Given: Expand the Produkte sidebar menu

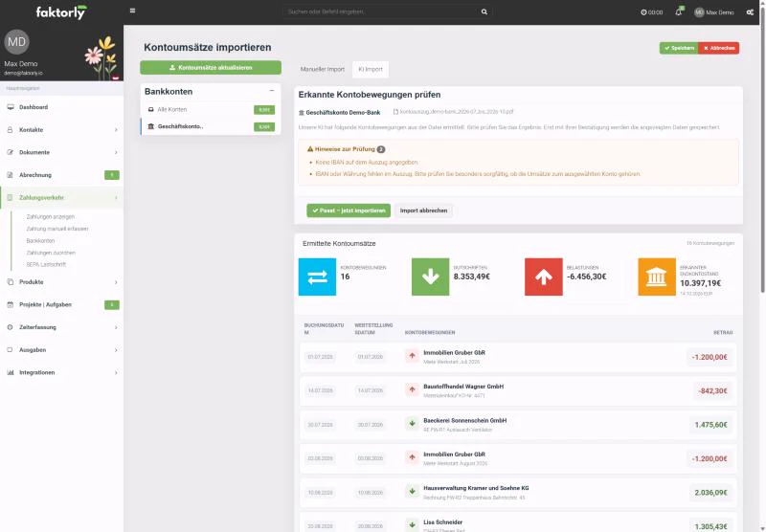Looking at the screenshot, I should click(62, 282).
